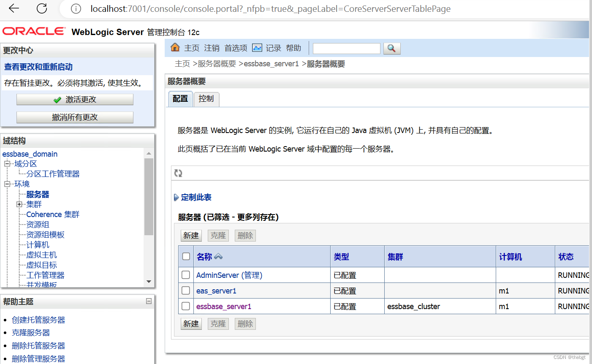Image resolution: width=592 pixels, height=364 pixels.
Task: Click the browser back arrow
Action: [x=14, y=8]
